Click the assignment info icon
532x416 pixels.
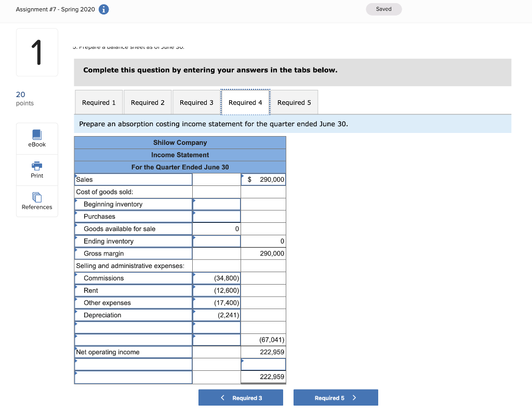tap(103, 9)
